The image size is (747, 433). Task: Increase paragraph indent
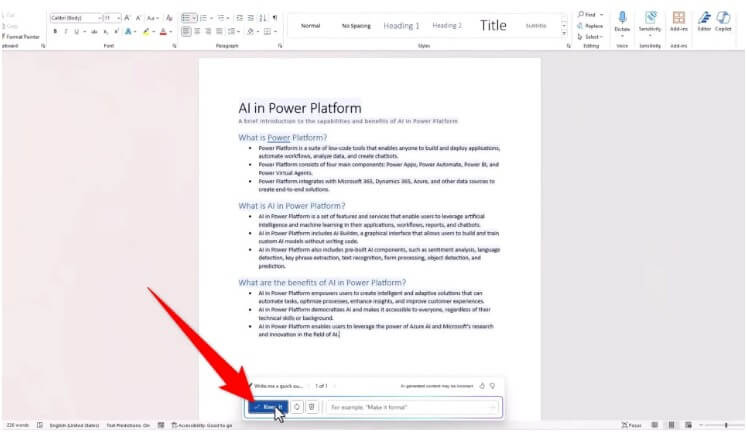tap(251, 18)
